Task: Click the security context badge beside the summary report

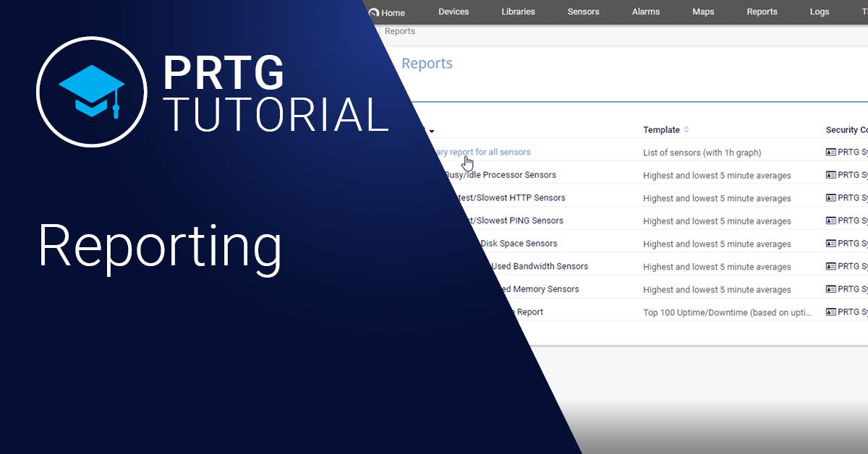Action: click(830, 152)
